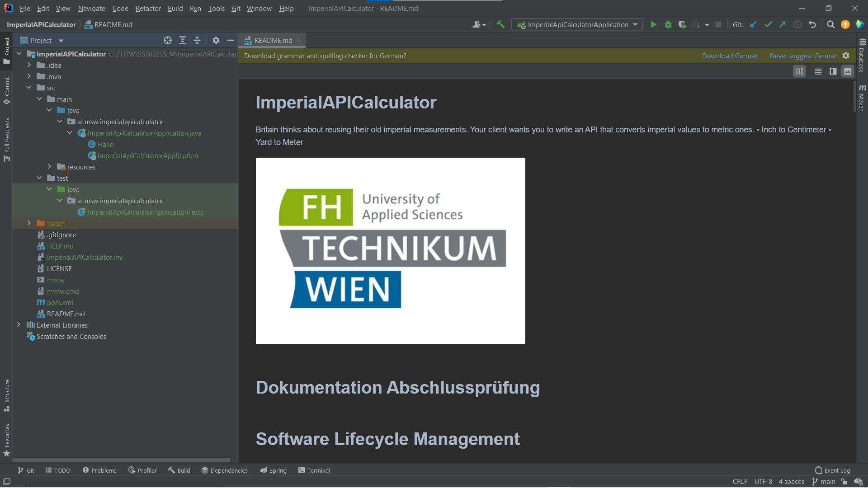Select opened file target icon in Project panel
Viewport: 868px width, 488px height.
[168, 40]
